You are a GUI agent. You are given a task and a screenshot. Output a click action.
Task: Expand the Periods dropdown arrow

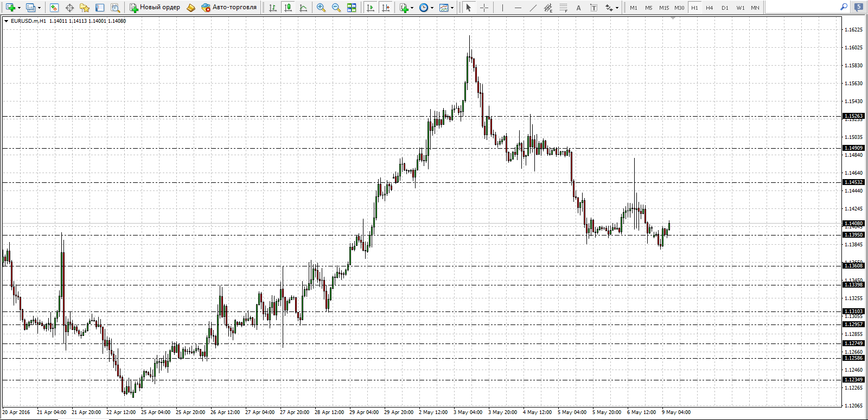pos(432,8)
